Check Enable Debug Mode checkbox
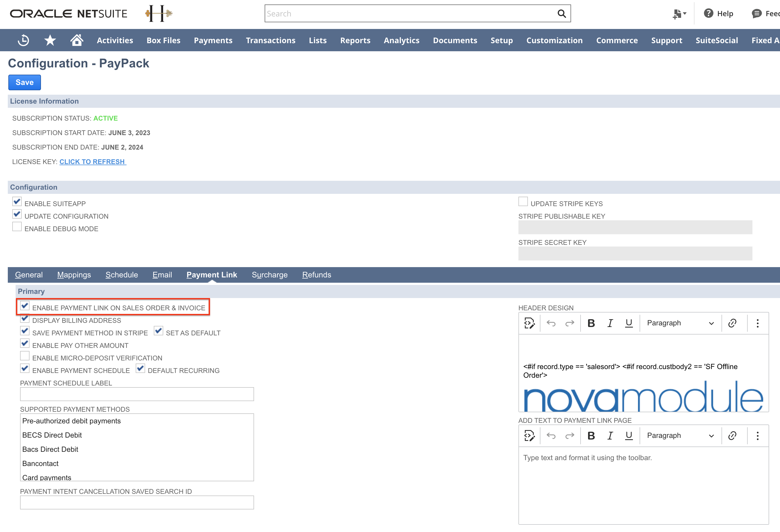Image resolution: width=780 pixels, height=532 pixels. pos(17,226)
